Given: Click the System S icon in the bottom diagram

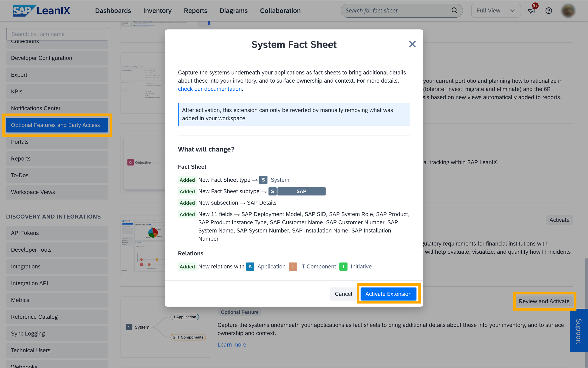Looking at the screenshot, I should tap(129, 327).
